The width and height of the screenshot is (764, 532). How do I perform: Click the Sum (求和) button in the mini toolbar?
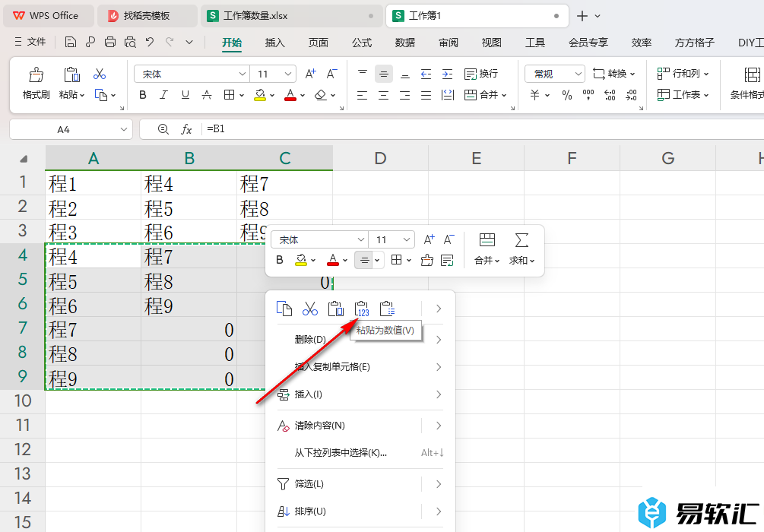(x=521, y=249)
